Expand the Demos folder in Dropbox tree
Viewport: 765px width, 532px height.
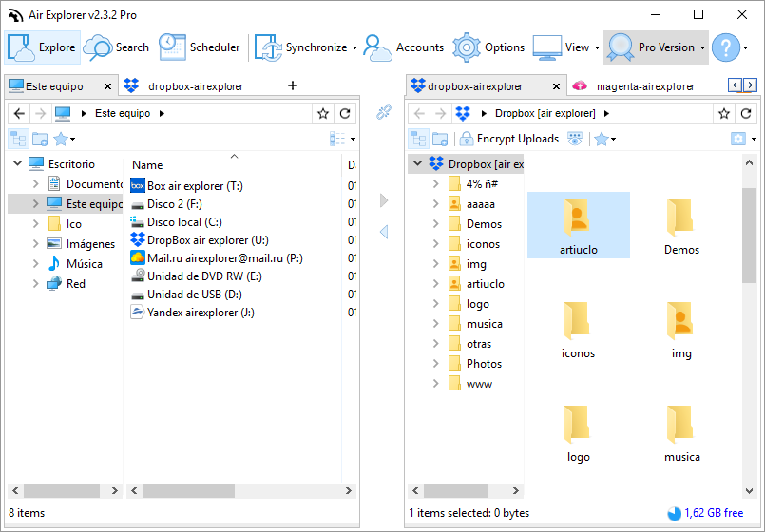(435, 224)
